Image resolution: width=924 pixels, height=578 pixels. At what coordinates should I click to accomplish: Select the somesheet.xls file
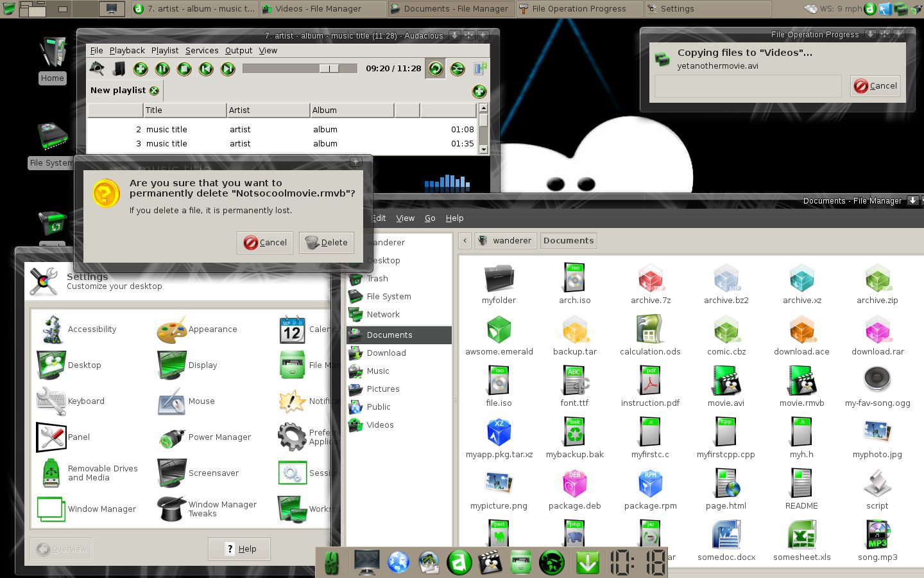(x=801, y=540)
